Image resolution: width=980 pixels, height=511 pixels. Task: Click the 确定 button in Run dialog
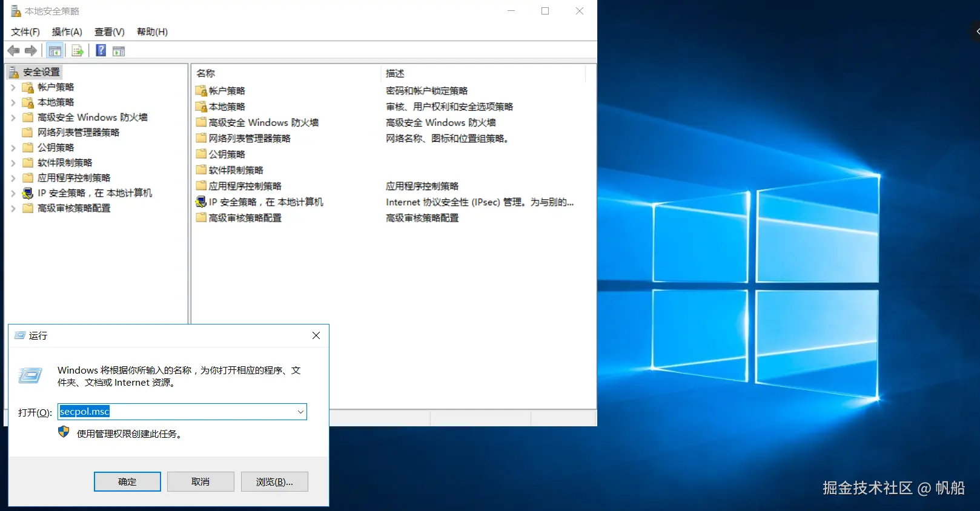pyautogui.click(x=127, y=482)
